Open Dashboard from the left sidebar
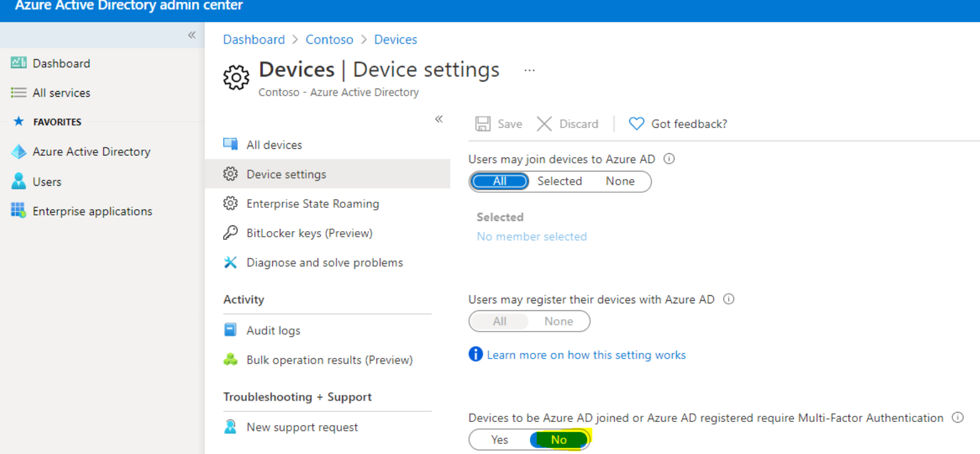 coord(62,63)
